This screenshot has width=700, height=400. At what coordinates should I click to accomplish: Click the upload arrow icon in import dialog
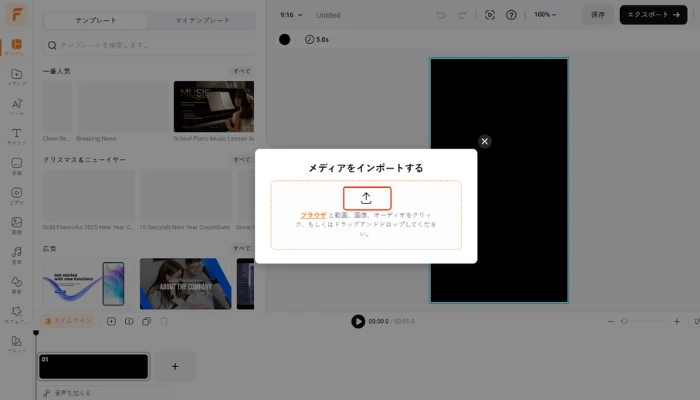367,198
